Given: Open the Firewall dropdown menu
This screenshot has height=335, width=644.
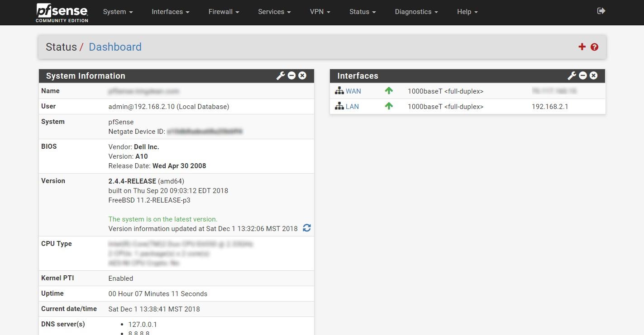Looking at the screenshot, I should click(x=224, y=12).
